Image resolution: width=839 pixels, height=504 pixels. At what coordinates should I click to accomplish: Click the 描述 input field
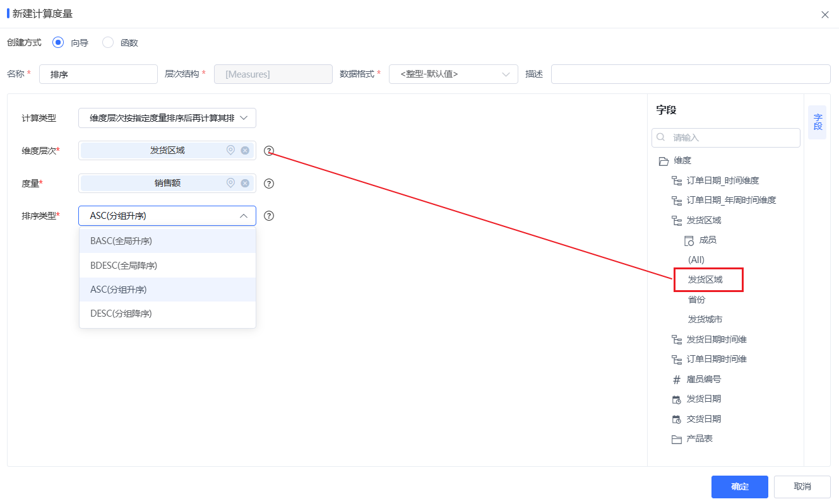coord(691,74)
